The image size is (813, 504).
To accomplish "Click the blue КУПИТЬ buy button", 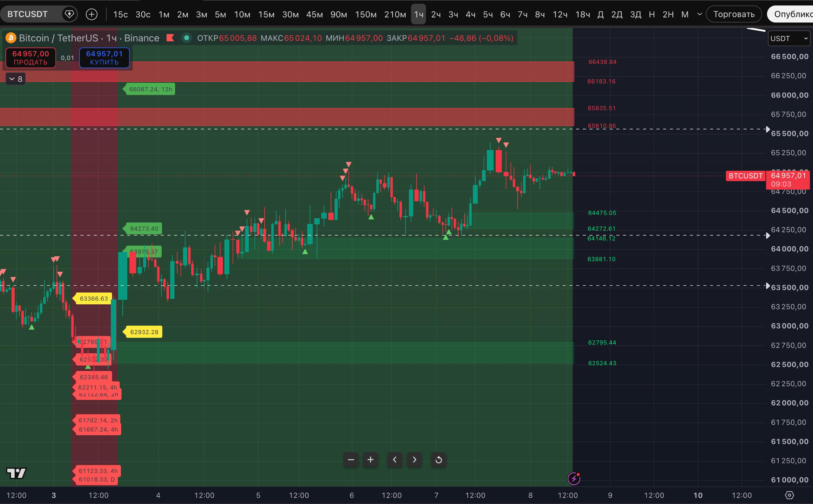I will 104,58.
